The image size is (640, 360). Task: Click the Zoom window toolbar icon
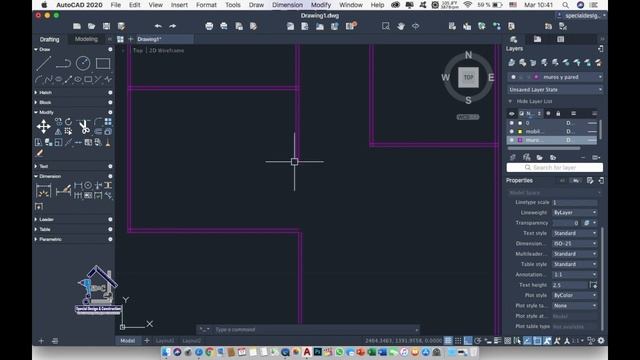[386, 26]
